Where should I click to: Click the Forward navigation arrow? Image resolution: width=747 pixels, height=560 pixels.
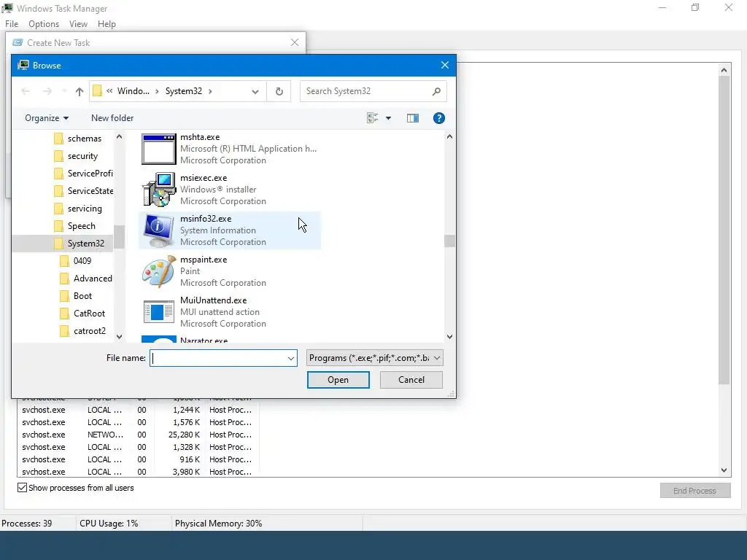click(x=47, y=91)
